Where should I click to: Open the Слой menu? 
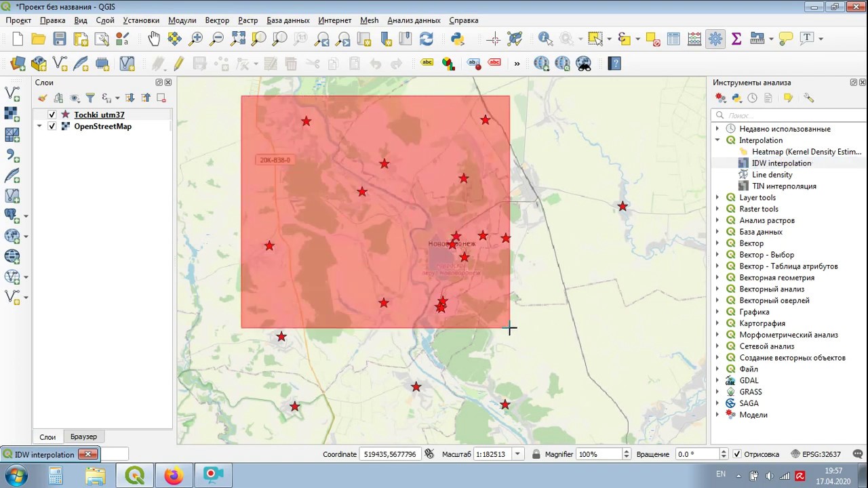tap(105, 20)
